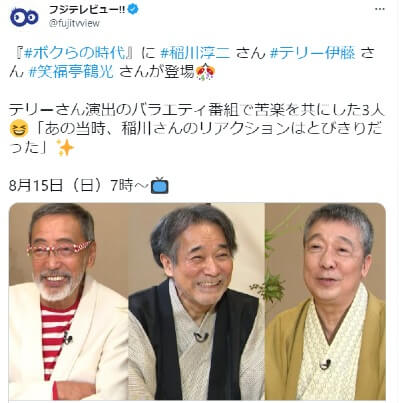Viewport: 400px width, 403px height.
Task: Click the quoted text about 稲川さんのリアクション
Action: click(x=196, y=138)
